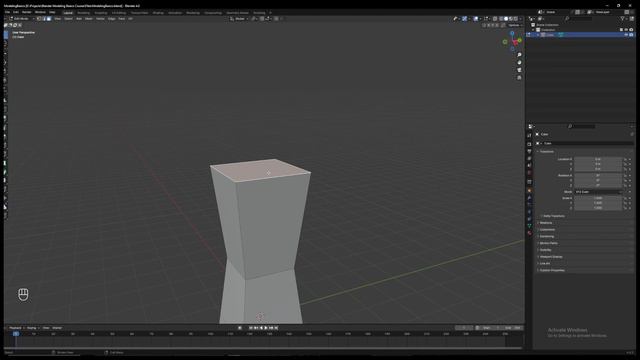
Task: Expand the Cube object in the outliner
Action: pos(538,35)
